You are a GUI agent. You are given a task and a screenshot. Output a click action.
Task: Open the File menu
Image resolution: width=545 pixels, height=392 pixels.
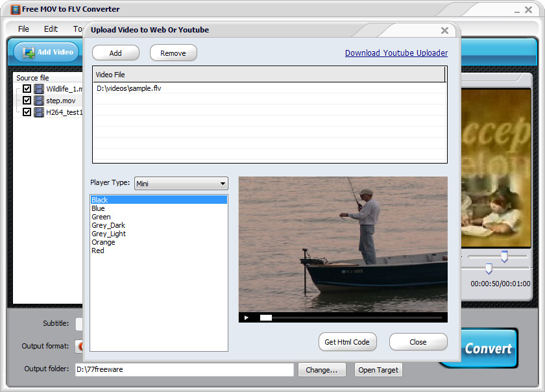[23, 29]
